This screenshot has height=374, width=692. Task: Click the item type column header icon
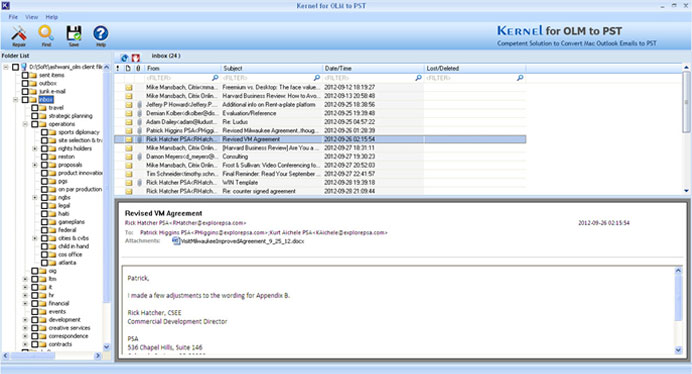click(128, 68)
